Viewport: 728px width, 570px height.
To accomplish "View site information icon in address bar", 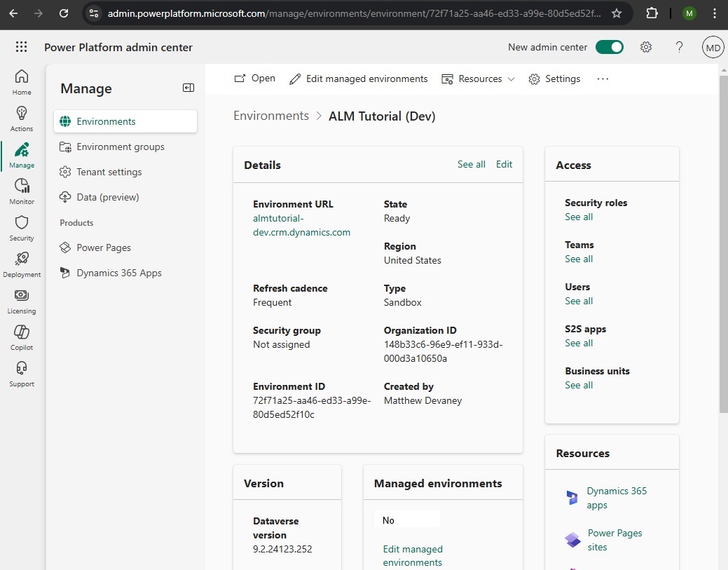I will point(94,13).
